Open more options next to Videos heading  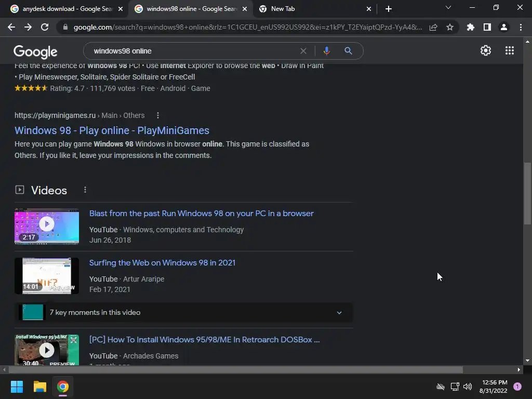(x=85, y=190)
